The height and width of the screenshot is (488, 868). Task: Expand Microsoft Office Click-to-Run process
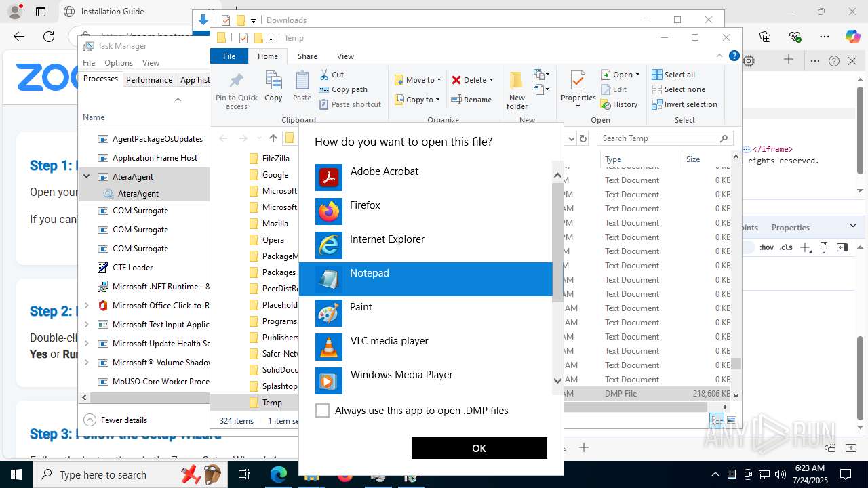pos(86,306)
